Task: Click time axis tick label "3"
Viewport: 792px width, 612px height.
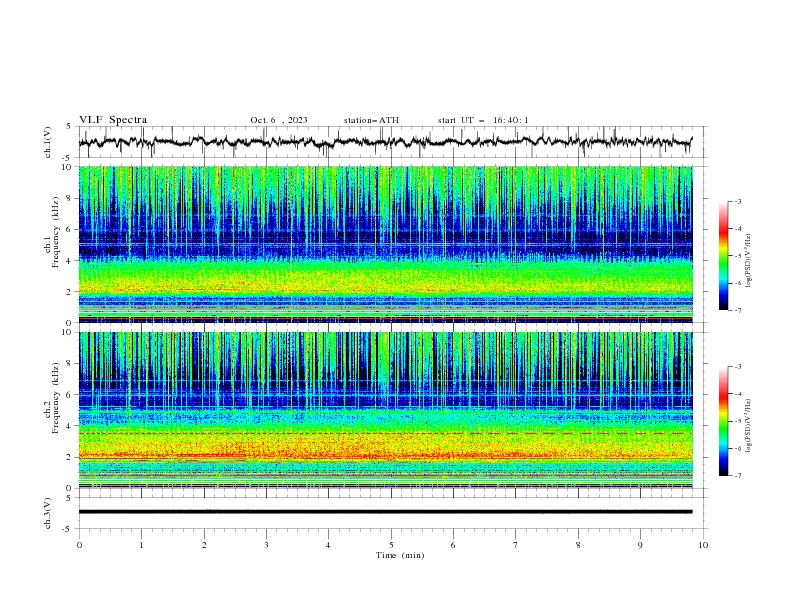Action: point(266,545)
